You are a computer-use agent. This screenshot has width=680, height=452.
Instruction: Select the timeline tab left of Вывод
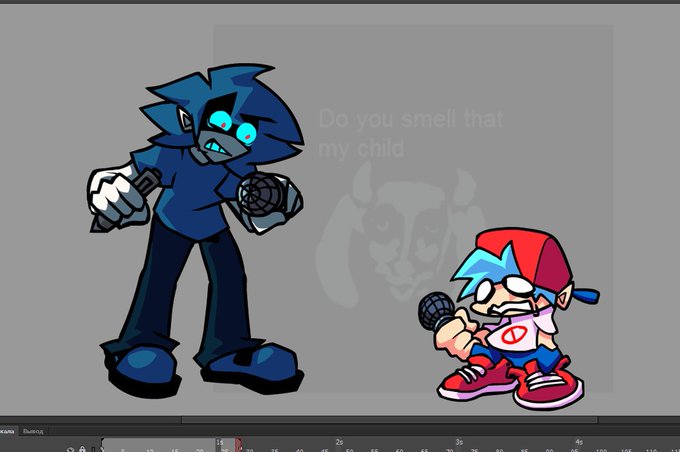[7, 431]
